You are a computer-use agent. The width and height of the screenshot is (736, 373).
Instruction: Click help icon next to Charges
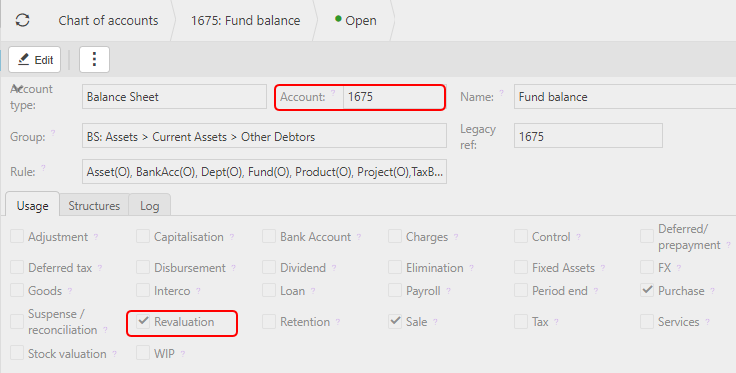[x=456, y=237]
